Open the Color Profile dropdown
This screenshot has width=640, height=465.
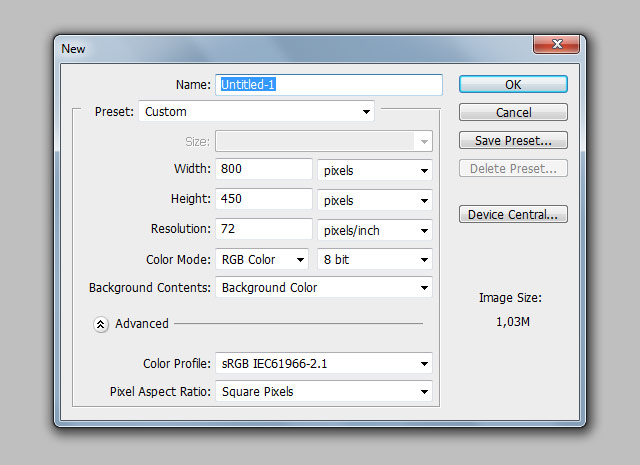[324, 364]
